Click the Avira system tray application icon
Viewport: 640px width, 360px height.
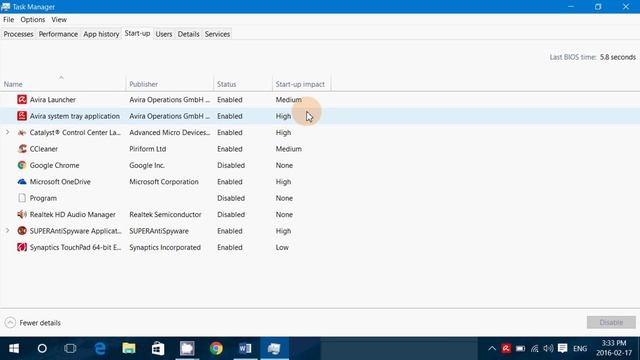[x=22, y=116]
